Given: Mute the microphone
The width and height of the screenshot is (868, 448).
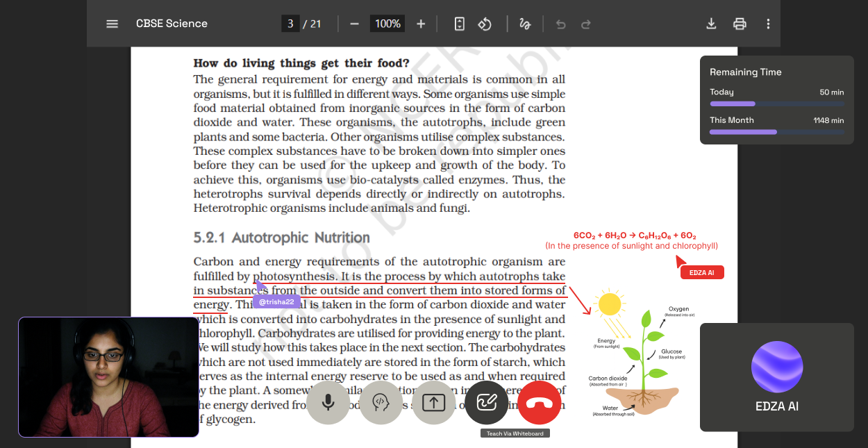Looking at the screenshot, I should click(328, 403).
